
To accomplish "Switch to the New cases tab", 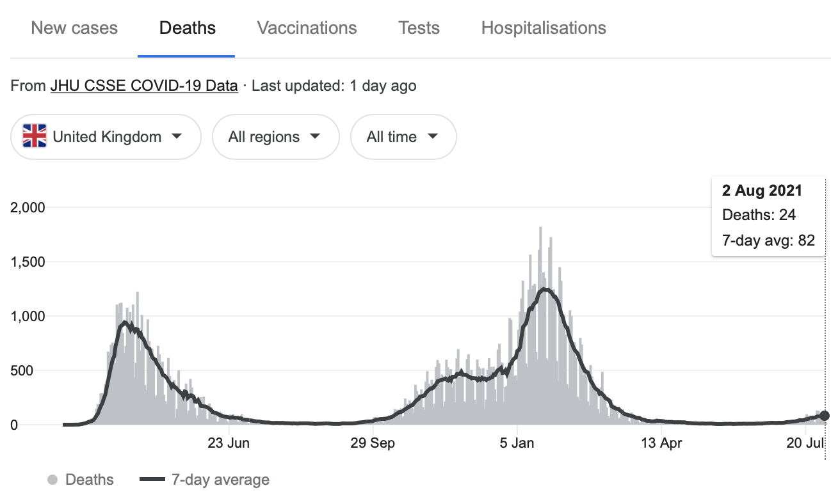I will (x=74, y=28).
